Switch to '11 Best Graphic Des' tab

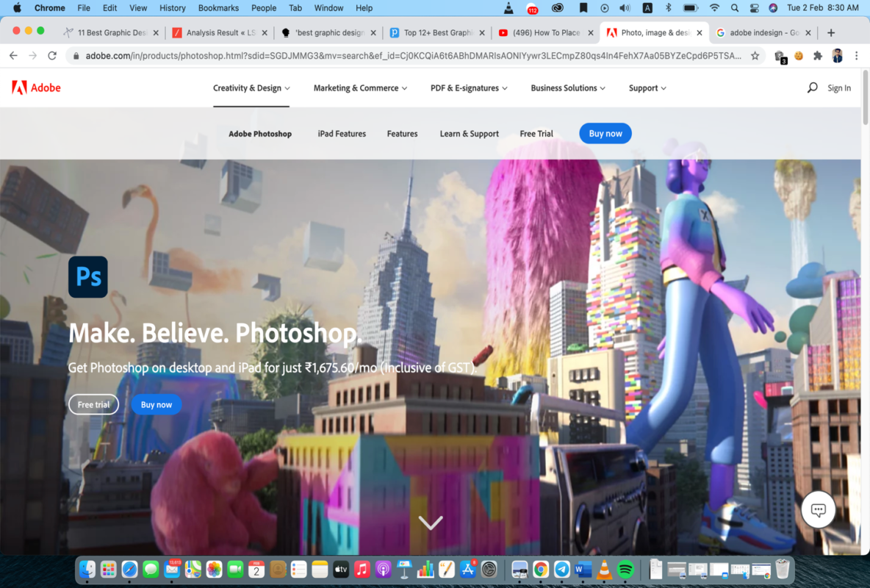111,33
